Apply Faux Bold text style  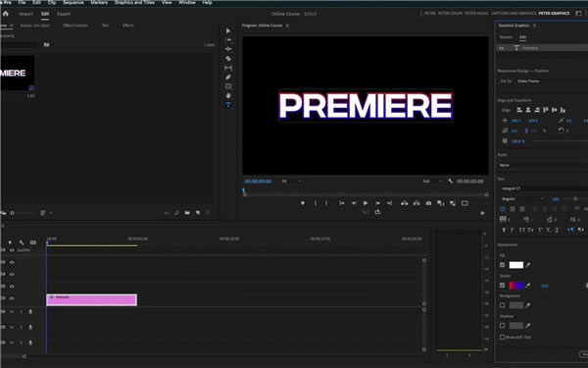pyautogui.click(x=504, y=230)
